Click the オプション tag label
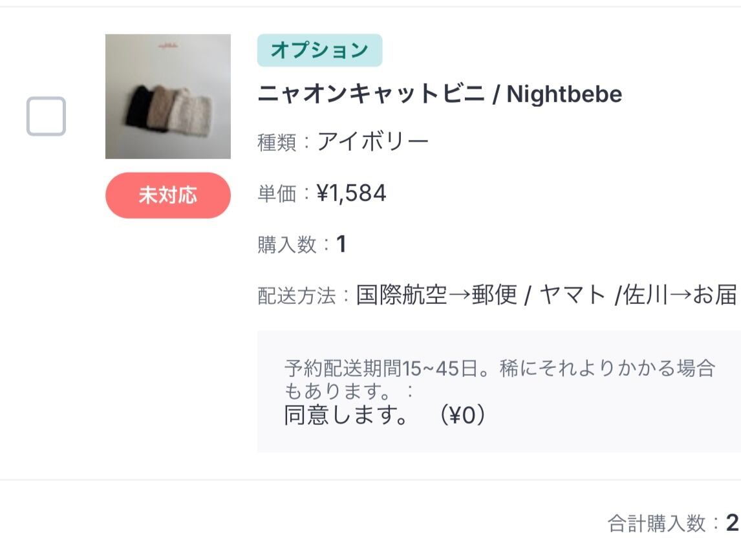741x560 pixels. (319, 50)
